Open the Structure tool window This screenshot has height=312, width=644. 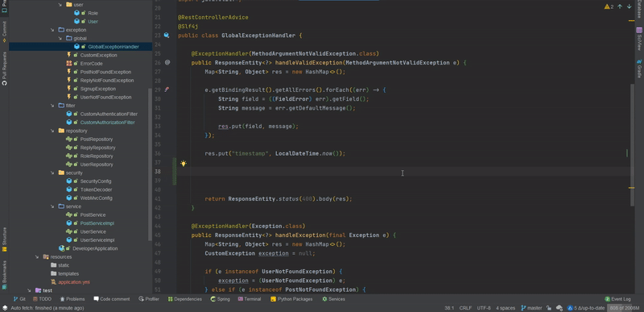tap(5, 239)
